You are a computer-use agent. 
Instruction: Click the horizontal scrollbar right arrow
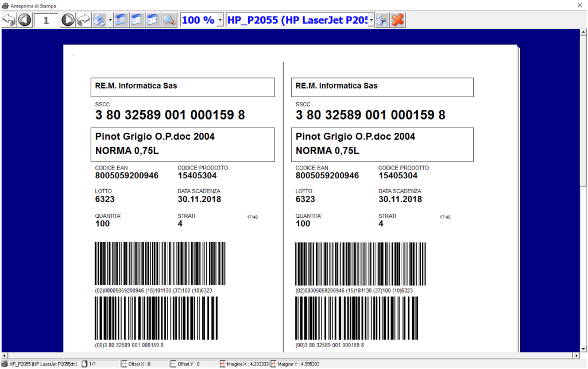(577, 355)
